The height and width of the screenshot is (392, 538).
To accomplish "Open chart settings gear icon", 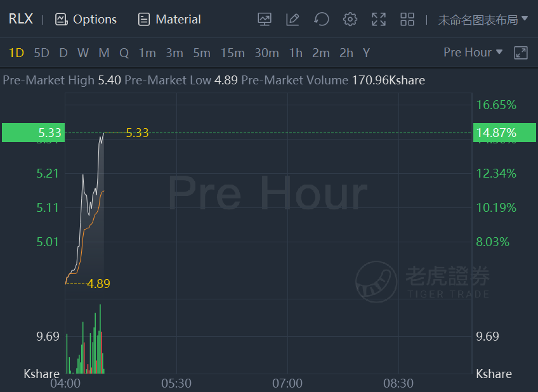I will click(x=350, y=19).
